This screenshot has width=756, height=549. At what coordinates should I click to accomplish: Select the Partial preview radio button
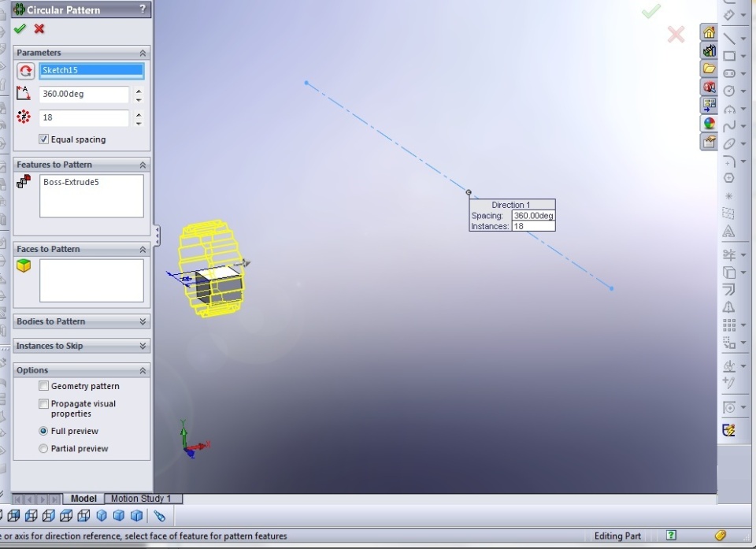[x=43, y=449]
